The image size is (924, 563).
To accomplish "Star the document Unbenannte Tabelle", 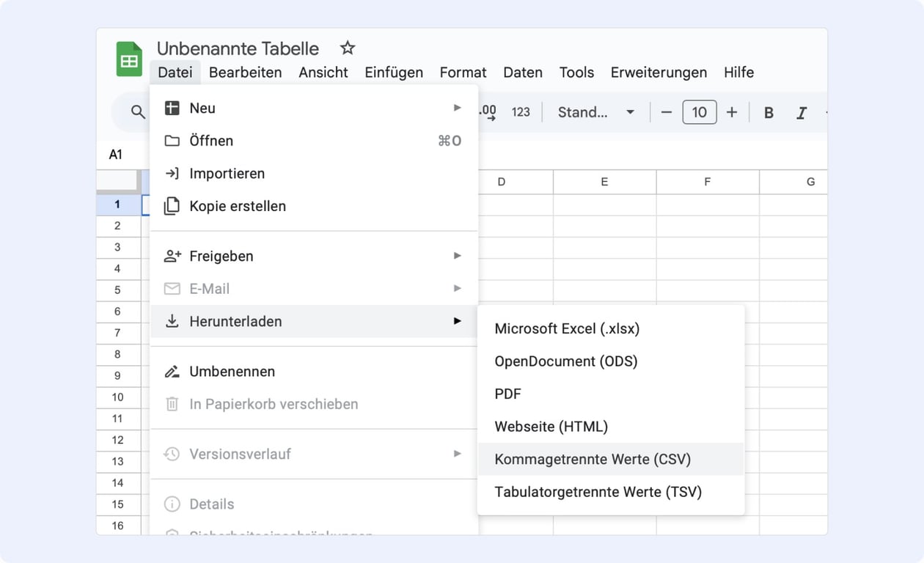I will coord(348,48).
